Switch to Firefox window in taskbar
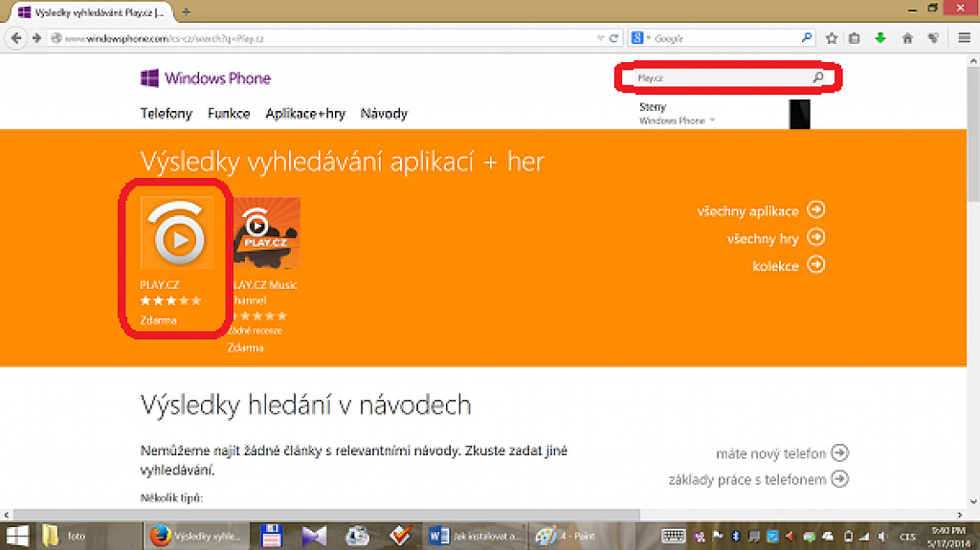The image size is (980, 550). (x=196, y=536)
